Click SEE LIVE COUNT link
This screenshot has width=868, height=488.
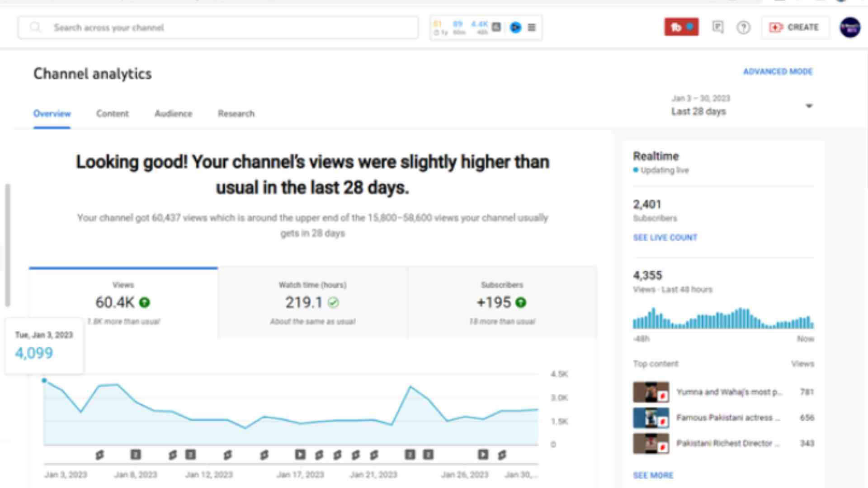point(665,237)
